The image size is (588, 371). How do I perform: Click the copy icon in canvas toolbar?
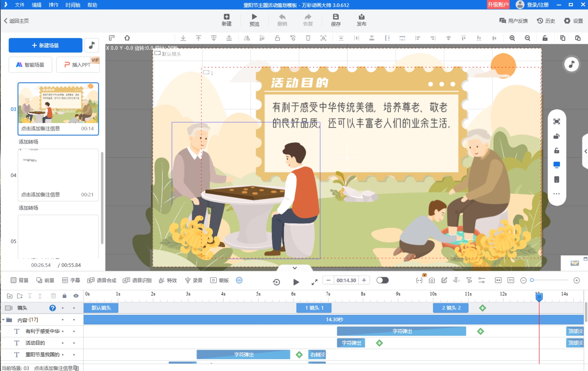tap(563, 38)
